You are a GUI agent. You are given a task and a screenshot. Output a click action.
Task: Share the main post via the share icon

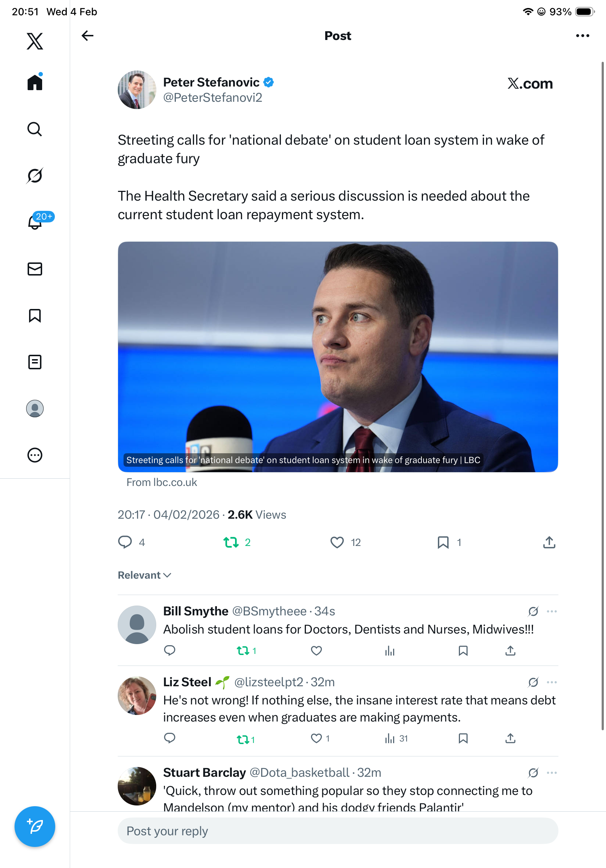pos(549,542)
